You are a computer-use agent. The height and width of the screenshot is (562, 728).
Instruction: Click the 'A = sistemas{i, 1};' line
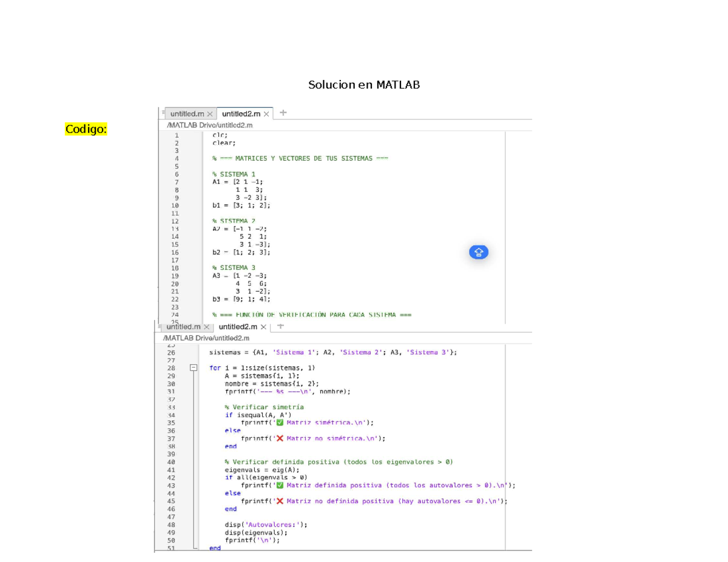pos(262,376)
